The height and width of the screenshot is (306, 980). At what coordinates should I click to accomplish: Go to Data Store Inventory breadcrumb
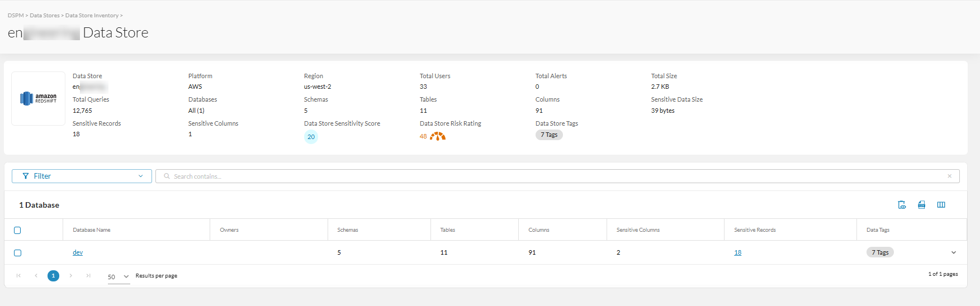92,16
